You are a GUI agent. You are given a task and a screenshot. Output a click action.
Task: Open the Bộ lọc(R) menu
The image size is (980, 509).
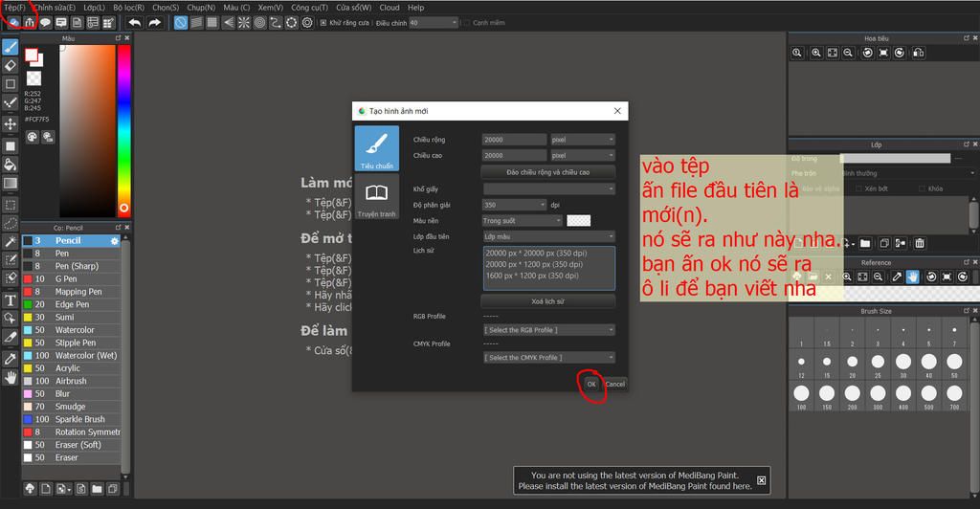point(129,8)
